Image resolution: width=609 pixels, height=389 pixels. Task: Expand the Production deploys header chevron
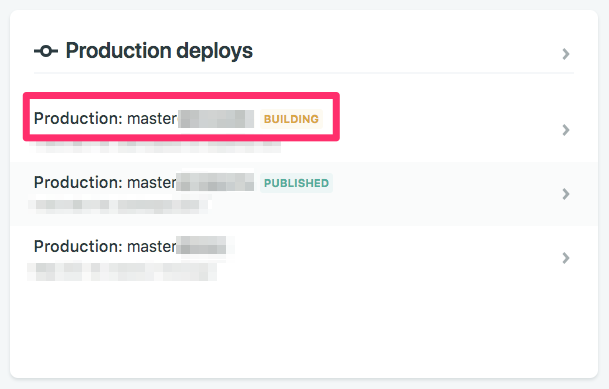coord(566,54)
